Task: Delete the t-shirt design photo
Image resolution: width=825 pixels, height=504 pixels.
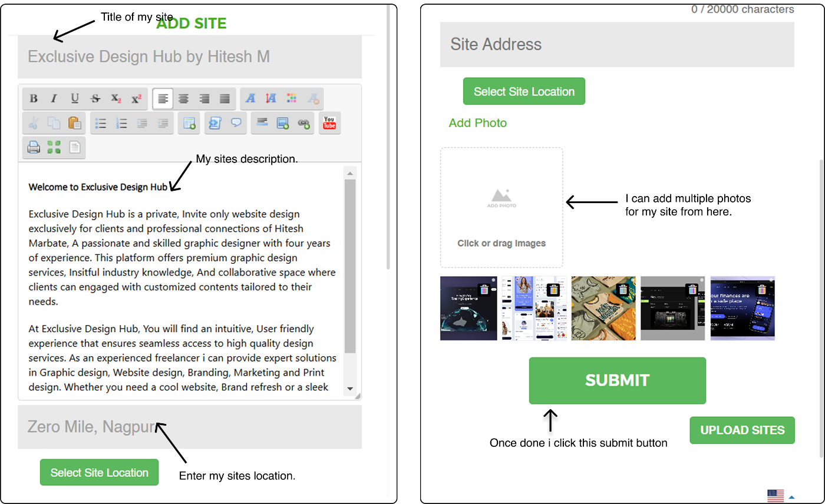Action: click(x=623, y=290)
